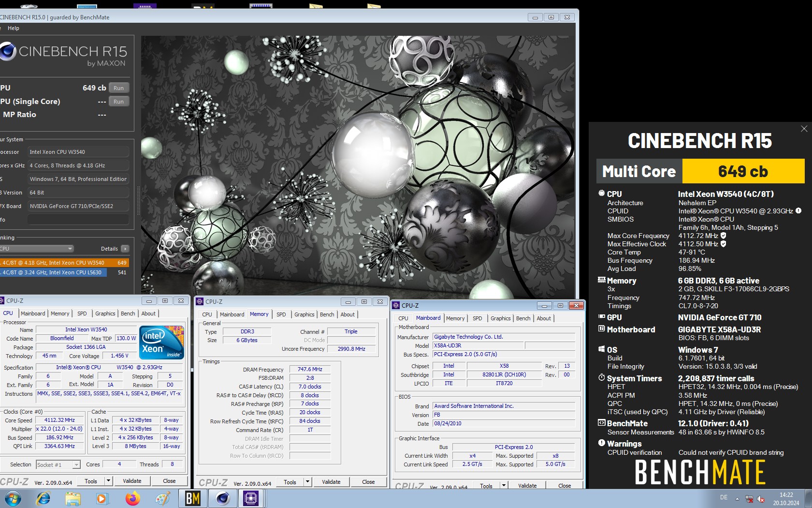
Task: Switch to Bench tab in CPU-Z CPU window
Action: coord(128,314)
